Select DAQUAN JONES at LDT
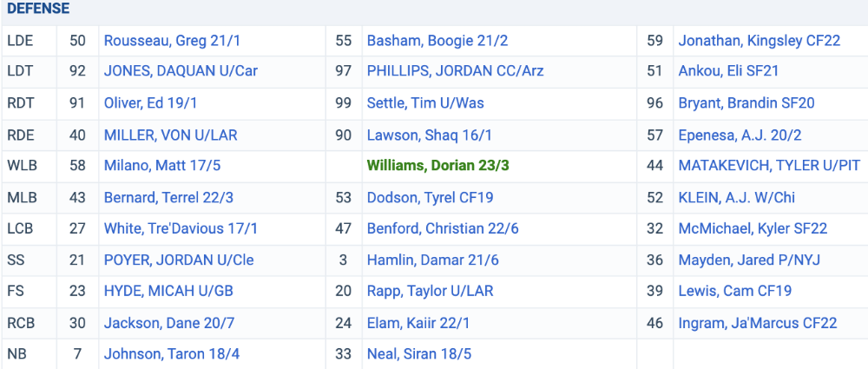The height and width of the screenshot is (369, 868). coord(181,71)
